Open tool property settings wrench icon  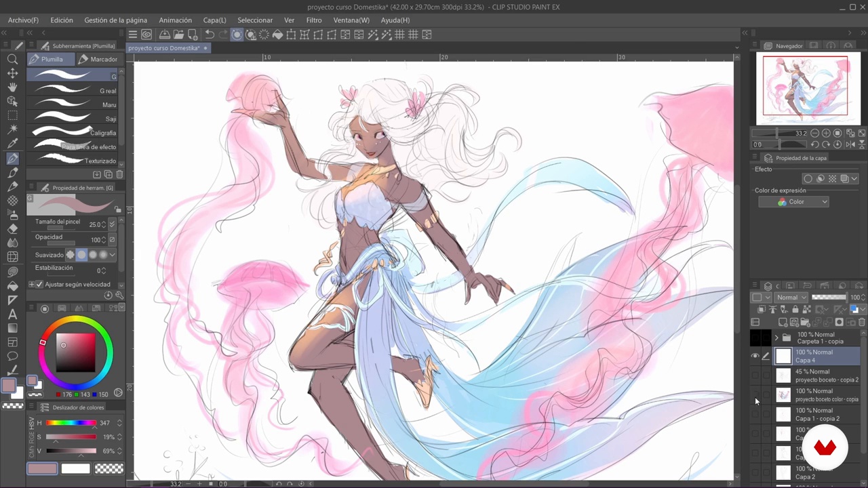pyautogui.click(x=119, y=296)
